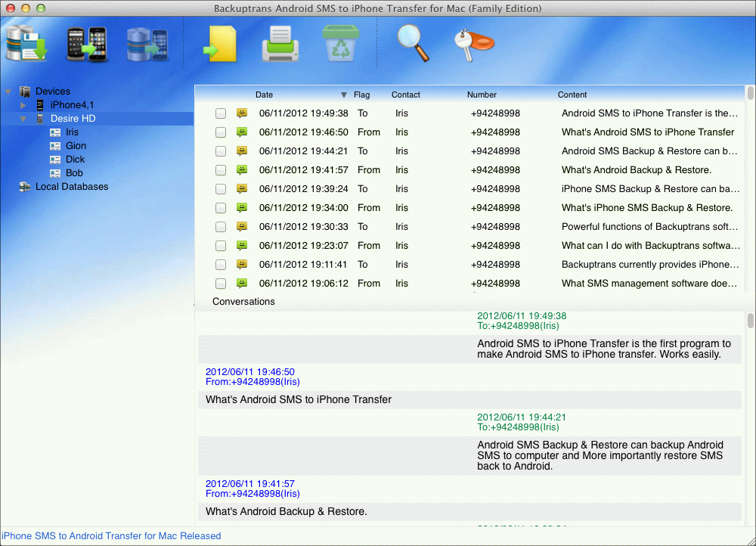Expand the iPhone4,1 device entry
Viewport: 756px width, 546px height.
23,104
